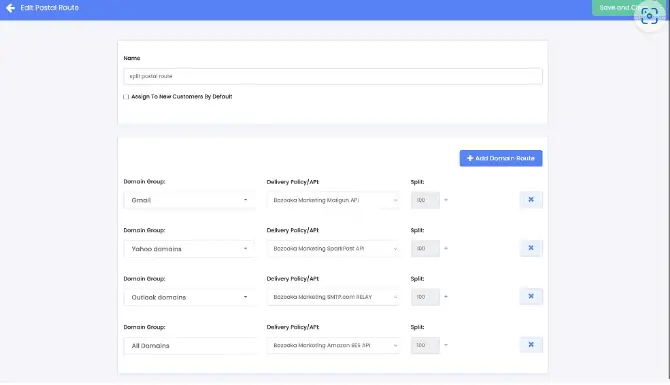Click the Yahoo row split value field
This screenshot has width=670, height=385.
pyautogui.click(x=425, y=248)
